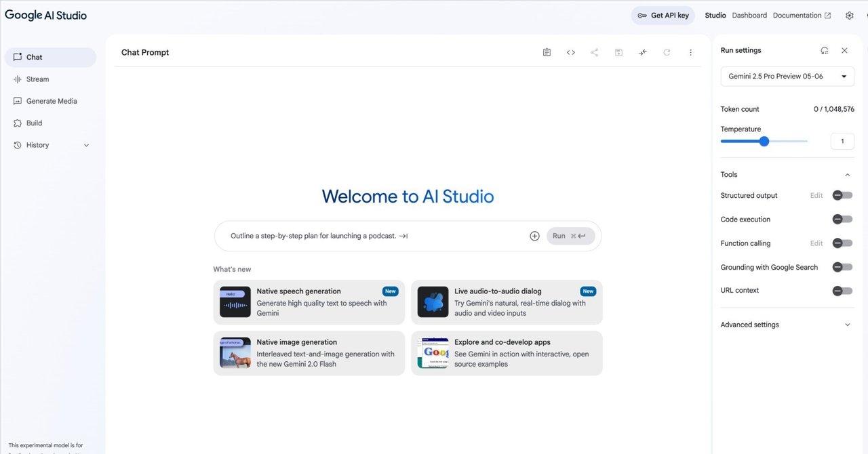Click the Stream waveform sidebar icon
This screenshot has height=454, width=868.
18,79
